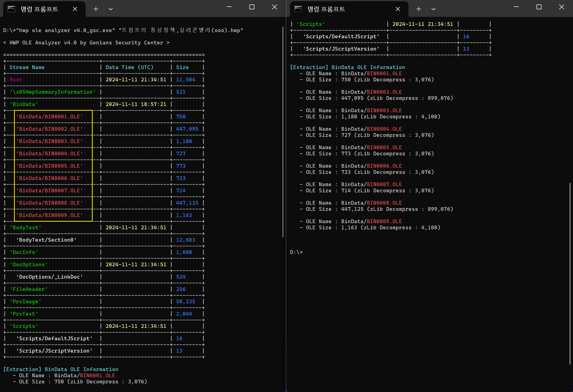
Task: Click 'BinData/BIN0003.OLE' in the stream table
Action: click(x=49, y=141)
